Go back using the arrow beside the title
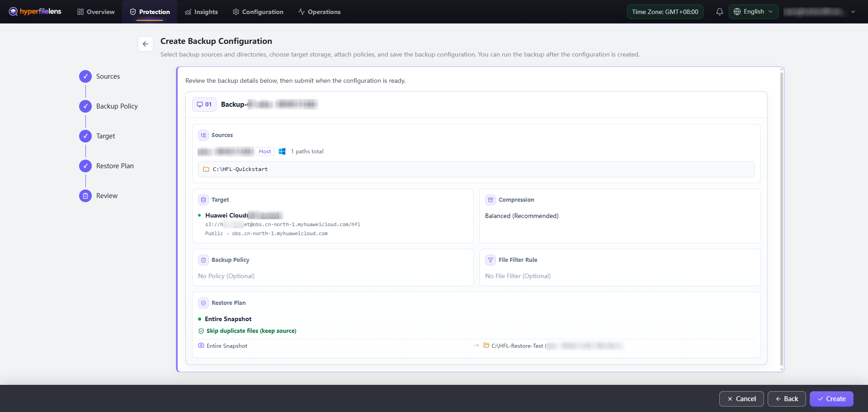 tap(146, 44)
